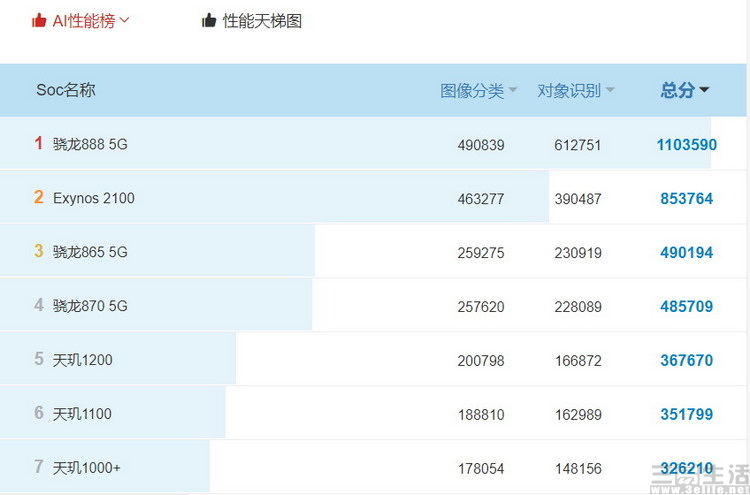The height and width of the screenshot is (495, 750).
Task: Click the red thumbs-up icon beside AI性能榜
Action: (x=39, y=21)
